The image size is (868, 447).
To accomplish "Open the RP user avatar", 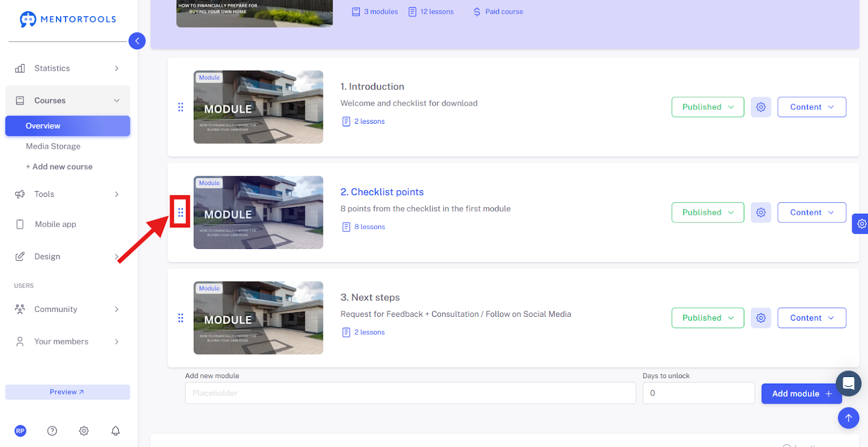I will coord(20,431).
